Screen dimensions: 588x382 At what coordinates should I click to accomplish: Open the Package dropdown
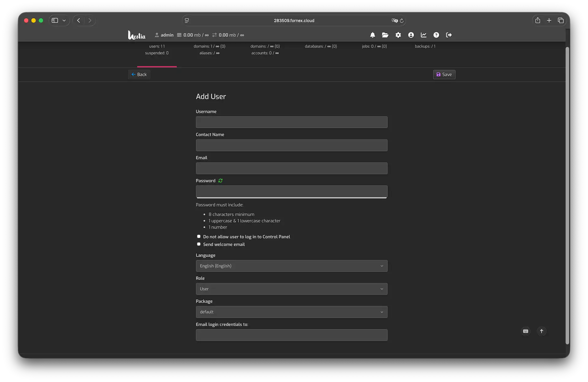(292, 312)
